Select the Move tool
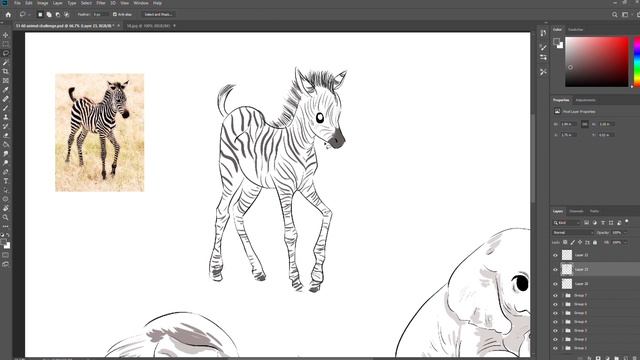 [x=6, y=35]
